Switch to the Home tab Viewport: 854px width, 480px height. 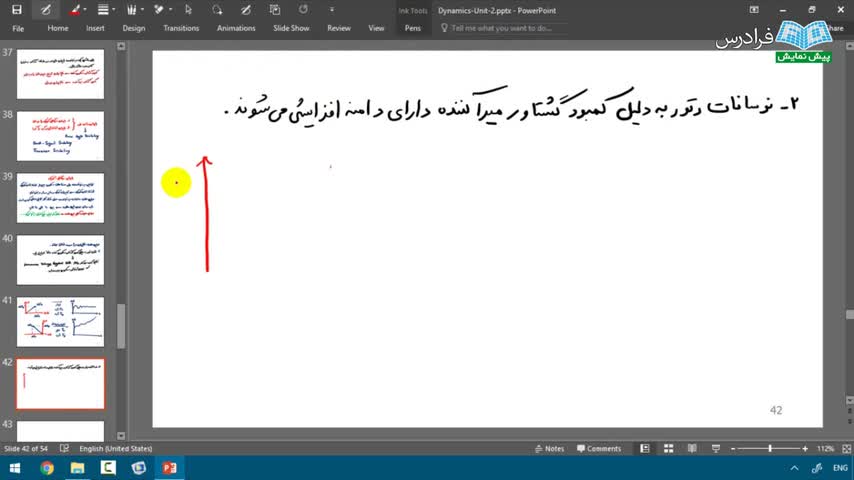point(58,28)
